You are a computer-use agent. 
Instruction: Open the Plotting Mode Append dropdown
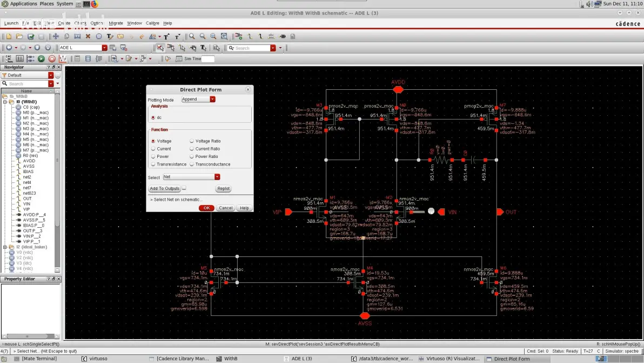point(198,99)
